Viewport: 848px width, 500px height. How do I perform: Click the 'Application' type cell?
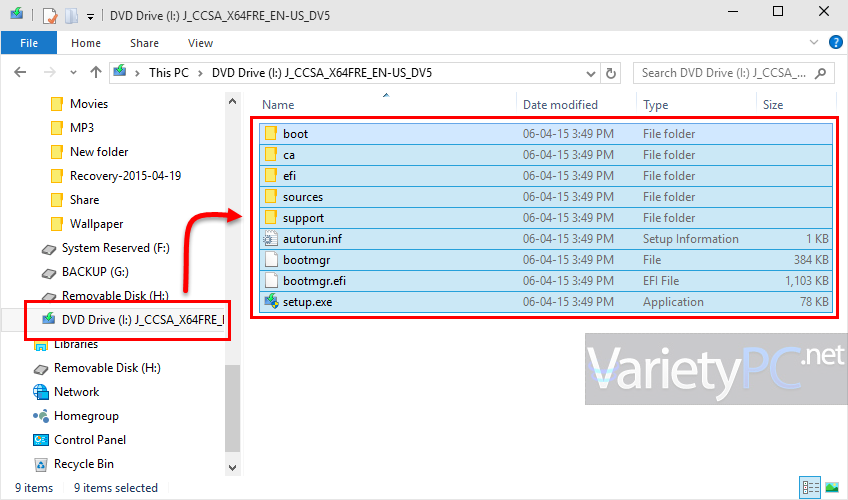click(x=673, y=302)
